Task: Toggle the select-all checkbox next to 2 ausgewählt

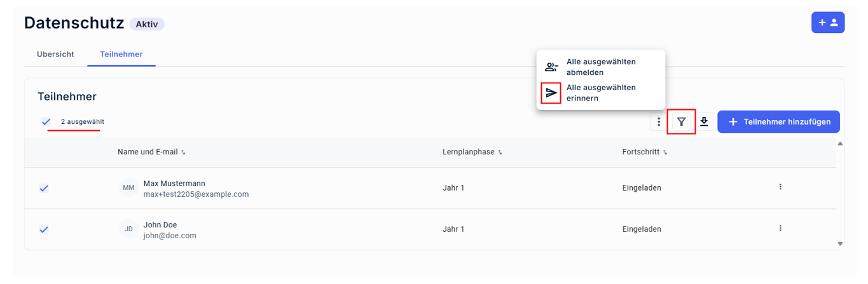Action: pos(46,121)
